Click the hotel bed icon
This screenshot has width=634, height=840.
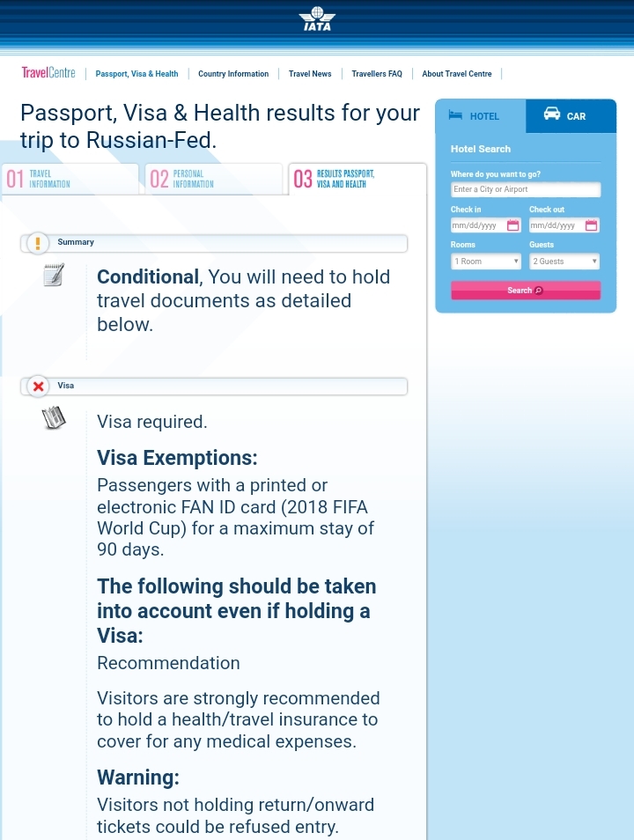pyautogui.click(x=455, y=114)
